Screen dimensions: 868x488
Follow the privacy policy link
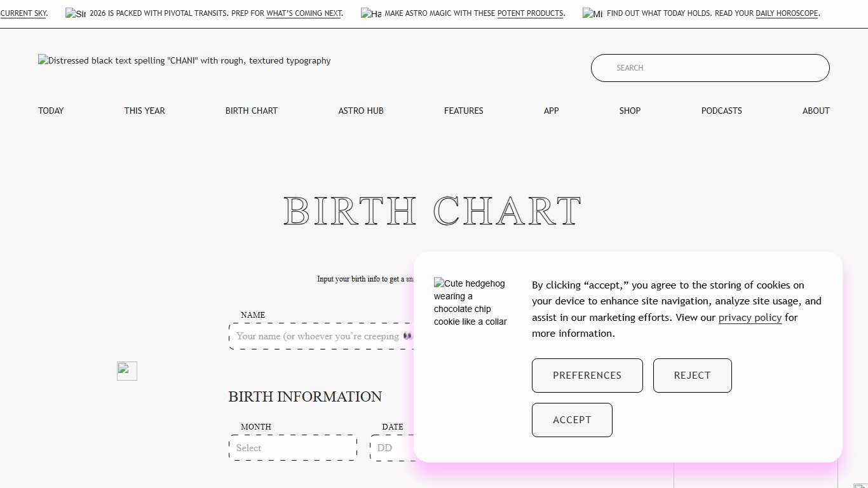coord(750,318)
